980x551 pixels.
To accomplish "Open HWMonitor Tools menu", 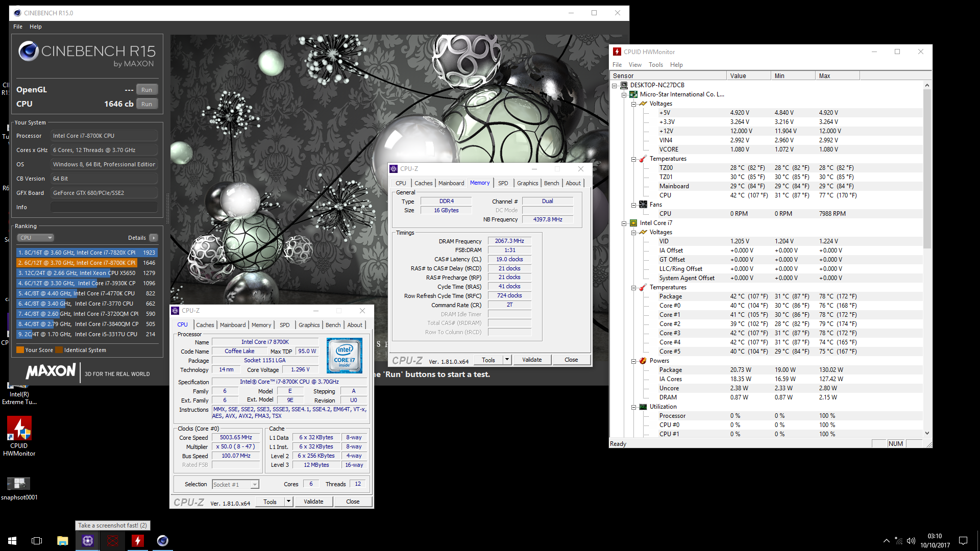I will pos(656,65).
